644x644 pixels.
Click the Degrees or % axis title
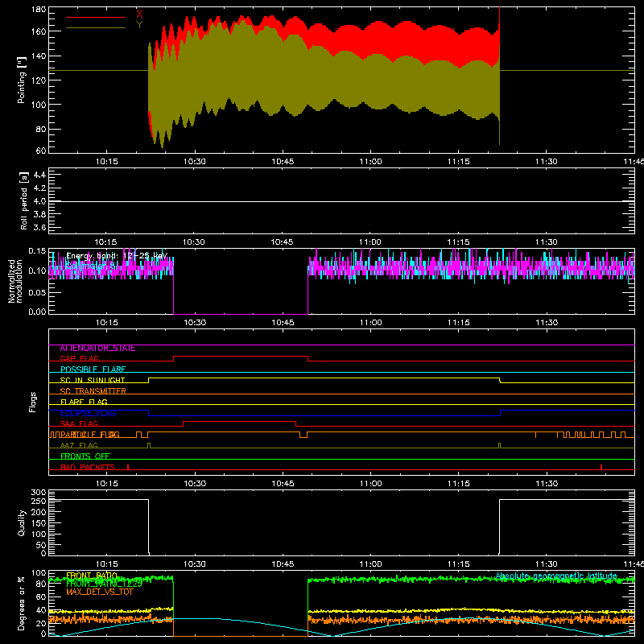click(22, 603)
